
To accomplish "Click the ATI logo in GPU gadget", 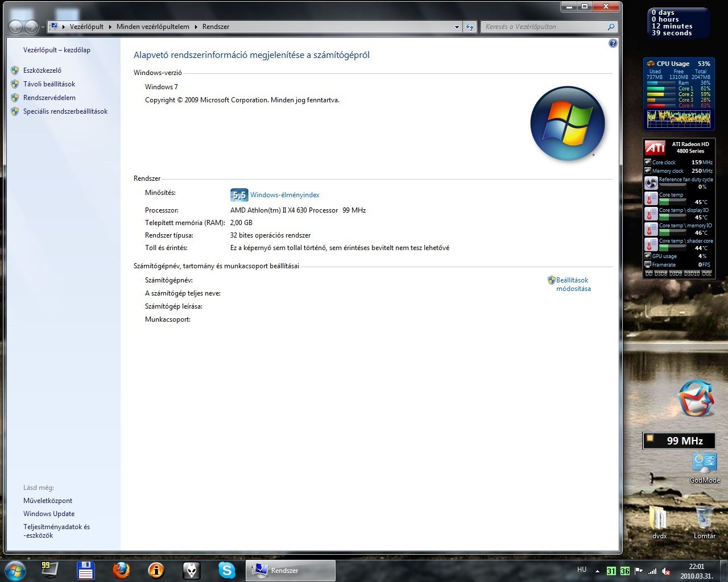I will 655,148.
